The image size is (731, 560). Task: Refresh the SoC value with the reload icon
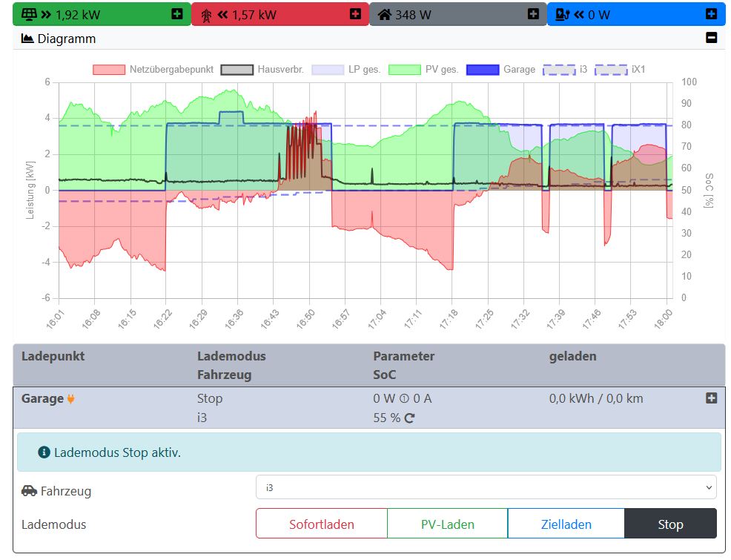click(x=409, y=418)
